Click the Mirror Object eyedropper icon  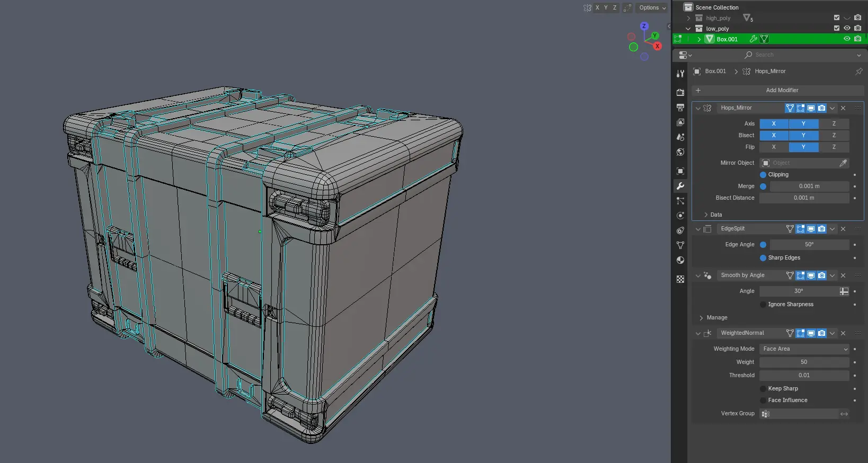tap(843, 163)
